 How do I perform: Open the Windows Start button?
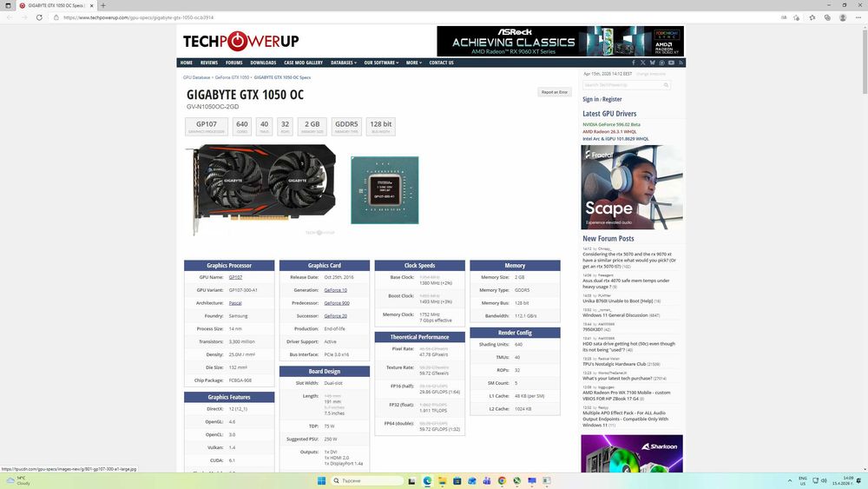321,480
